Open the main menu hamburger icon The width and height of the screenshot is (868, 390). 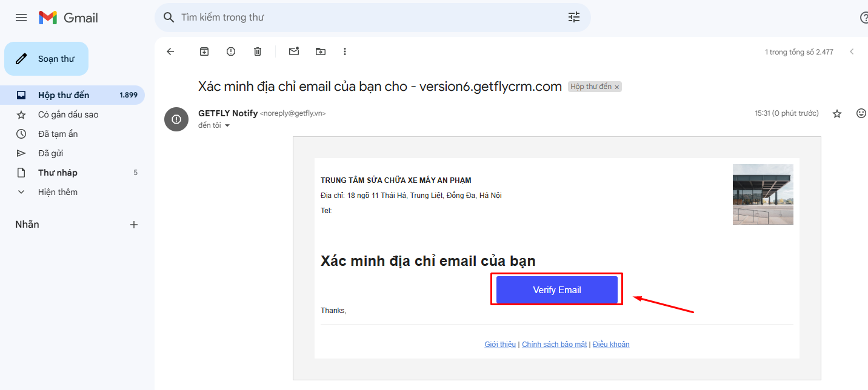pos(21,18)
